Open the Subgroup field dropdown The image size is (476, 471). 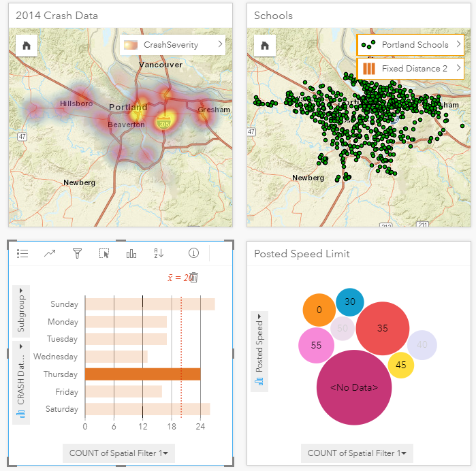tap(21, 311)
